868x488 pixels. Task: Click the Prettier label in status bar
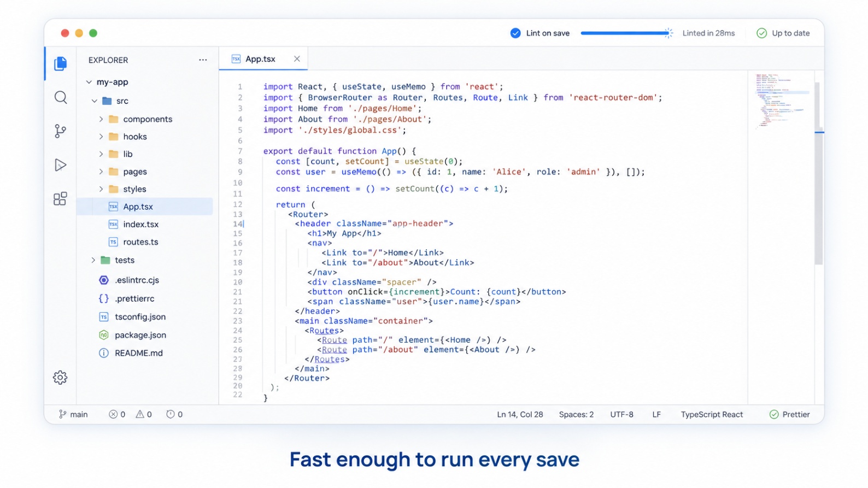796,414
